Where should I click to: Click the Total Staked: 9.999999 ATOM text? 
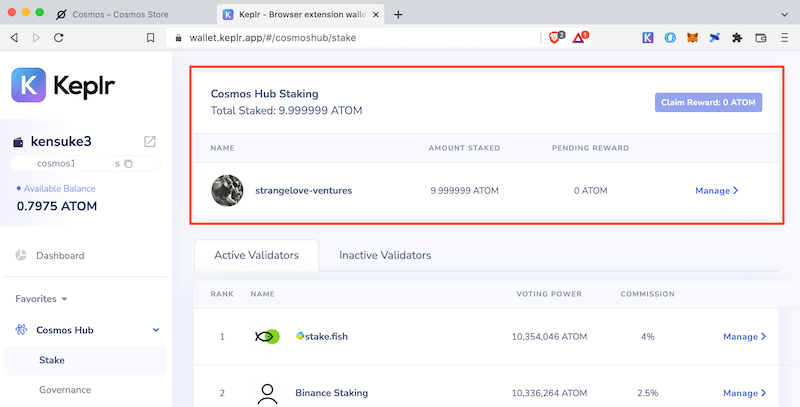287,111
